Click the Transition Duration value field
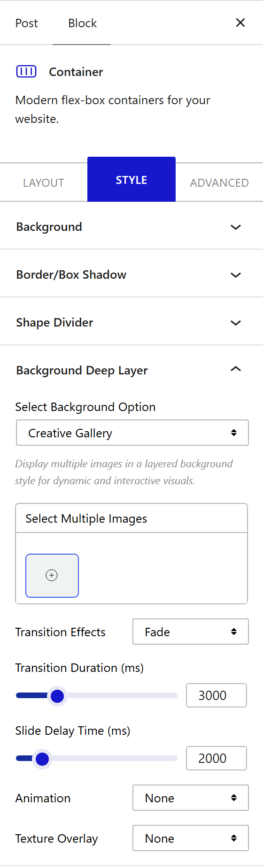 217,695
